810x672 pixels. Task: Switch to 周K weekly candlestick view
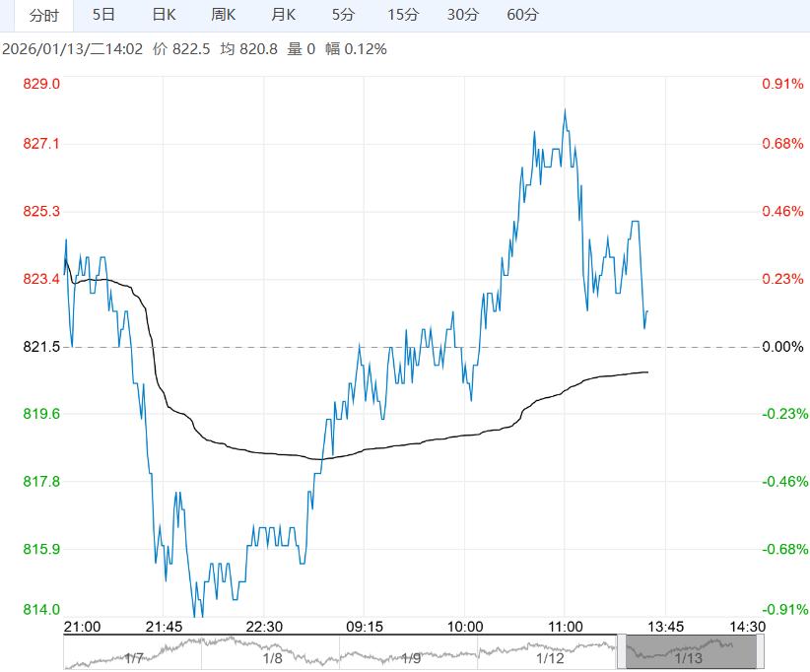click(224, 15)
